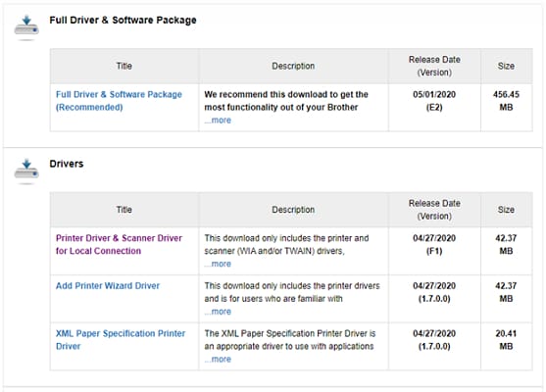
Task: Click Title column header in Drivers table
Action: 124,210
